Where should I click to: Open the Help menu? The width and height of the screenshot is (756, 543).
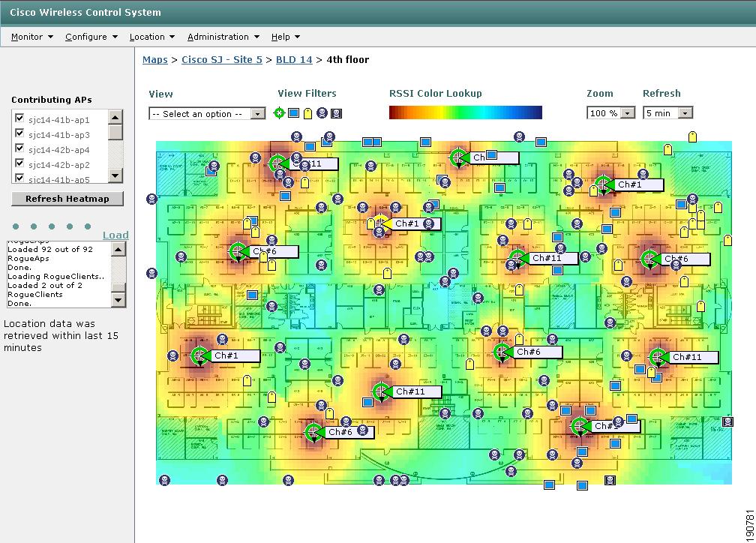[286, 37]
